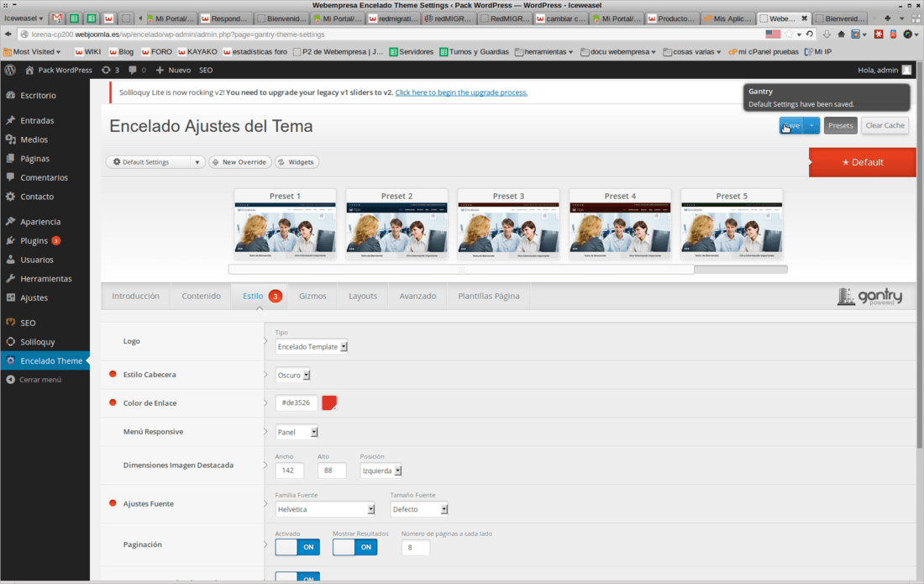Click the Ancho input field
Viewport: 924px width, 584px height.
click(289, 471)
